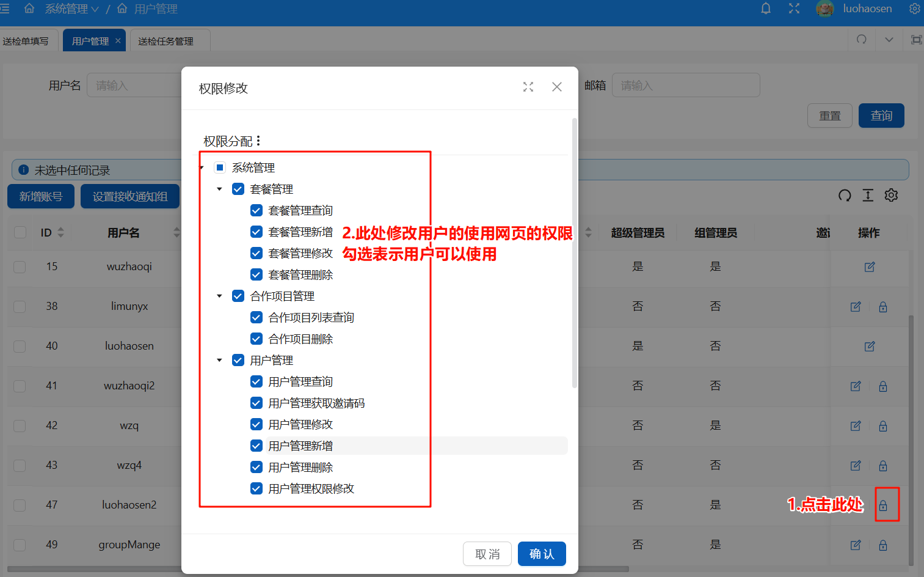Click lock icon for user luohaosen2
Screen dimensions: 924x577
(x=883, y=505)
